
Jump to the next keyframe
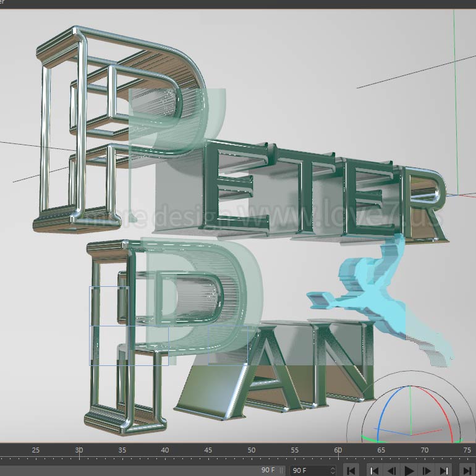[x=444, y=470]
